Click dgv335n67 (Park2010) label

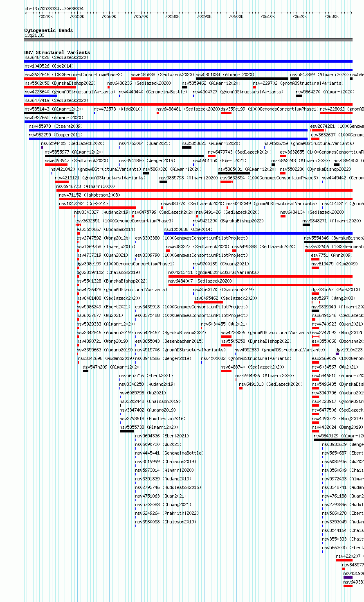[x=336, y=290]
